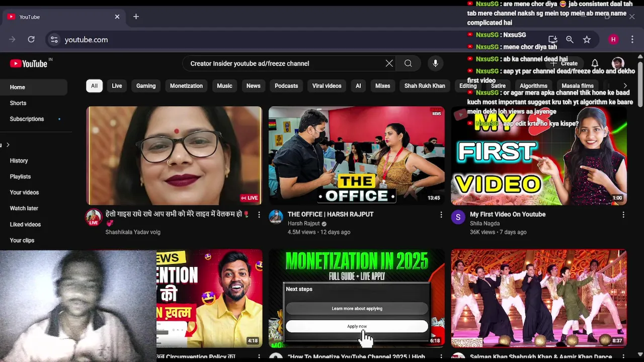This screenshot has height=362, width=644.
Task: Select the Podcasts filter chip
Action: (286, 86)
